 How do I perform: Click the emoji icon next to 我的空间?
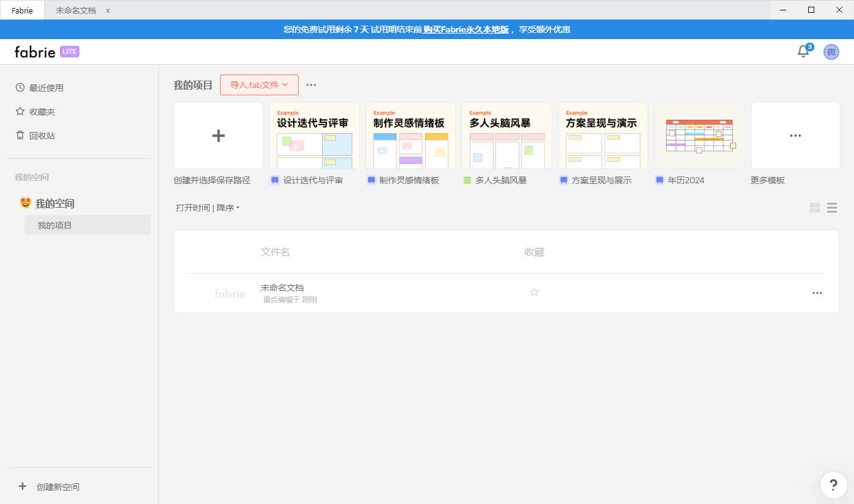26,203
